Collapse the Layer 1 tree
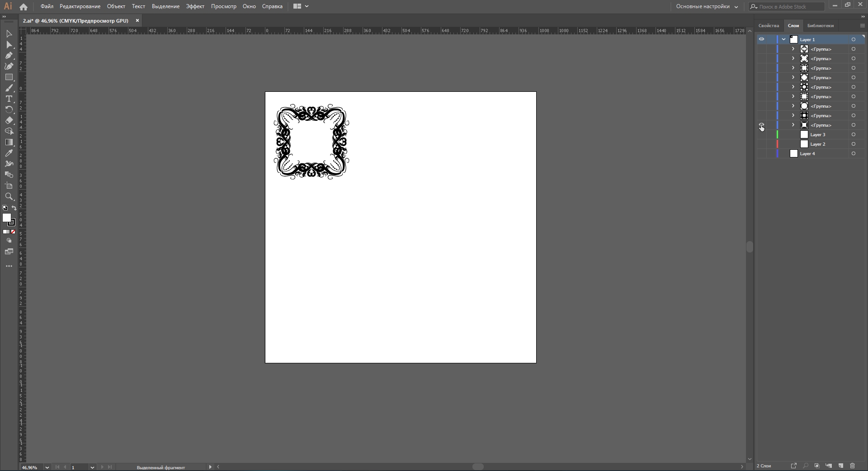The height and width of the screenshot is (471, 868). point(783,39)
